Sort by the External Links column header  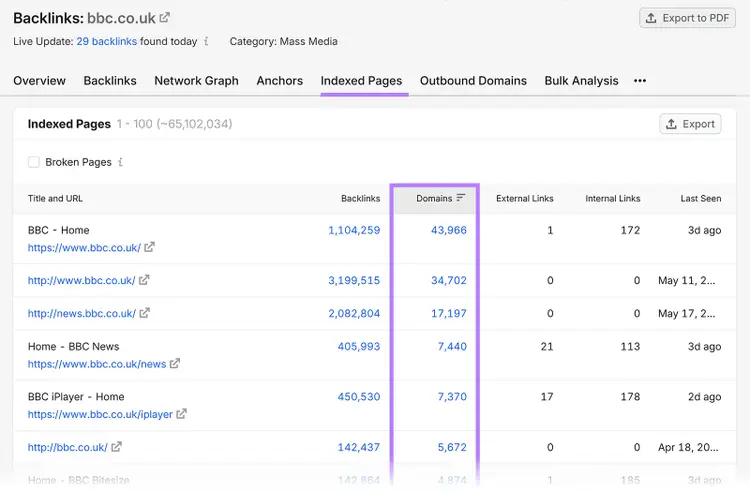[x=524, y=198]
